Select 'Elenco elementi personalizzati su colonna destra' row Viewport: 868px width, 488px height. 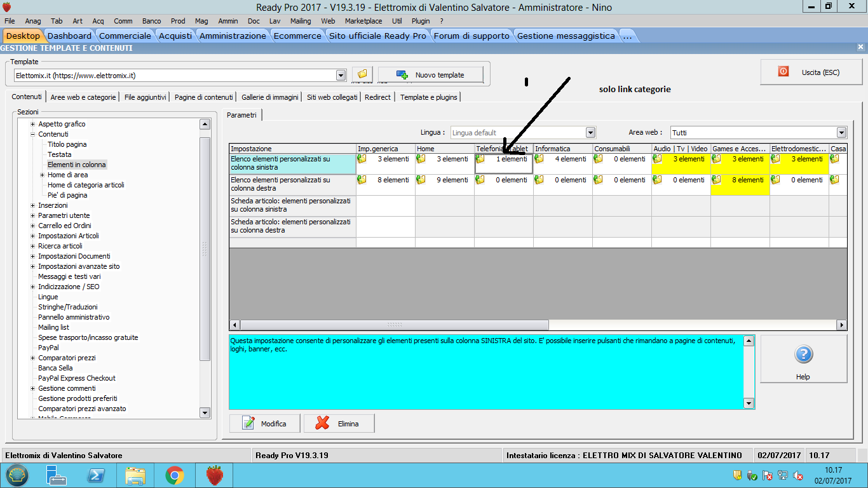tap(292, 184)
